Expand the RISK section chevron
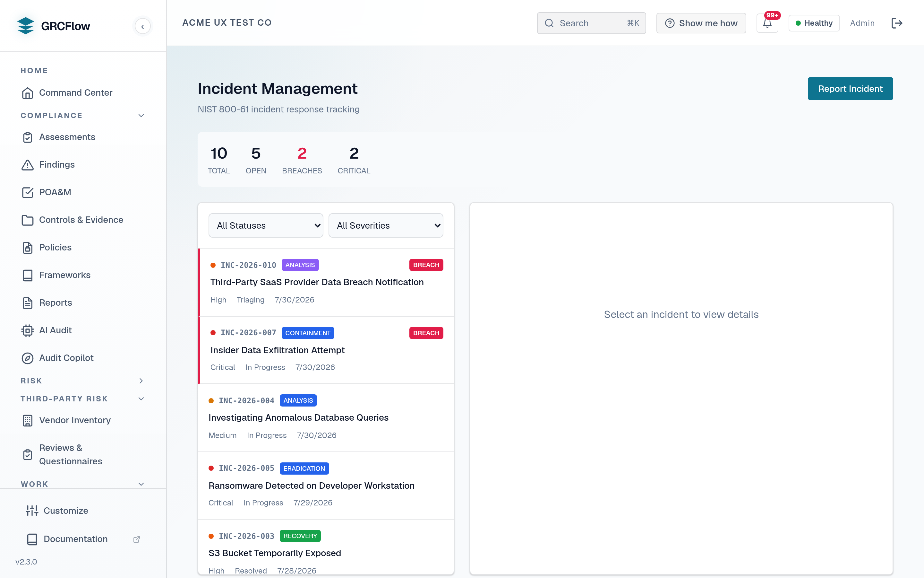Screen dimensions: 924x578 141,381
